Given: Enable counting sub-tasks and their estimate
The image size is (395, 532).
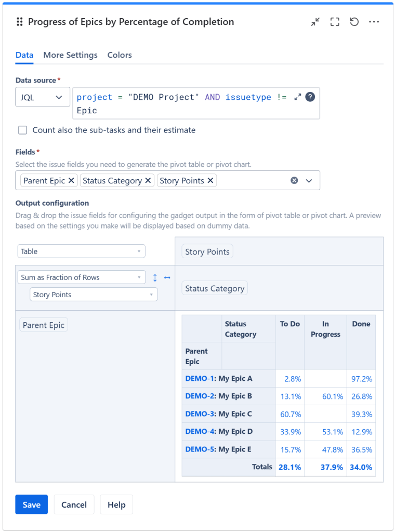Looking at the screenshot, I should pyautogui.click(x=22, y=130).
